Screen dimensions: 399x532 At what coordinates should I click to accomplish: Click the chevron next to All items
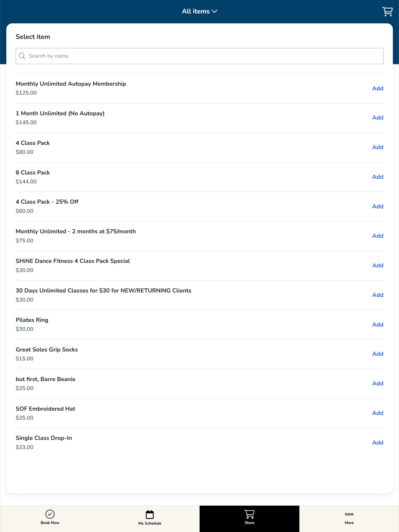pyautogui.click(x=215, y=11)
